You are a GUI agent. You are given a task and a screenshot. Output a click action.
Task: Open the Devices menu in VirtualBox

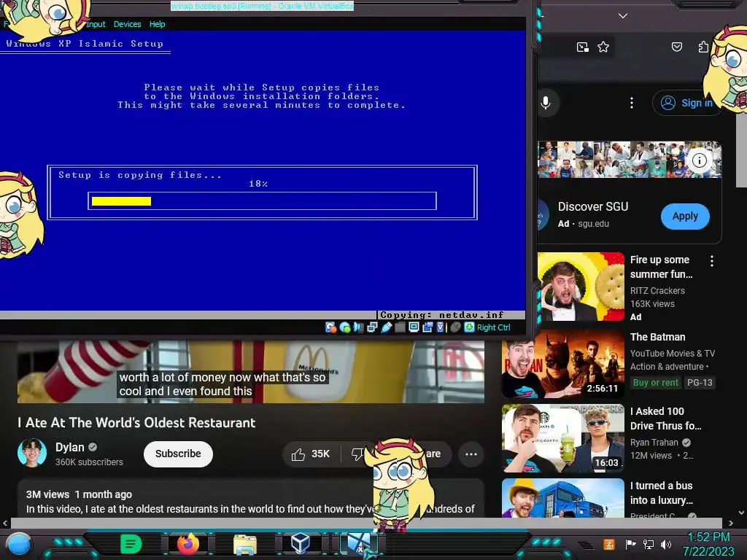point(127,24)
